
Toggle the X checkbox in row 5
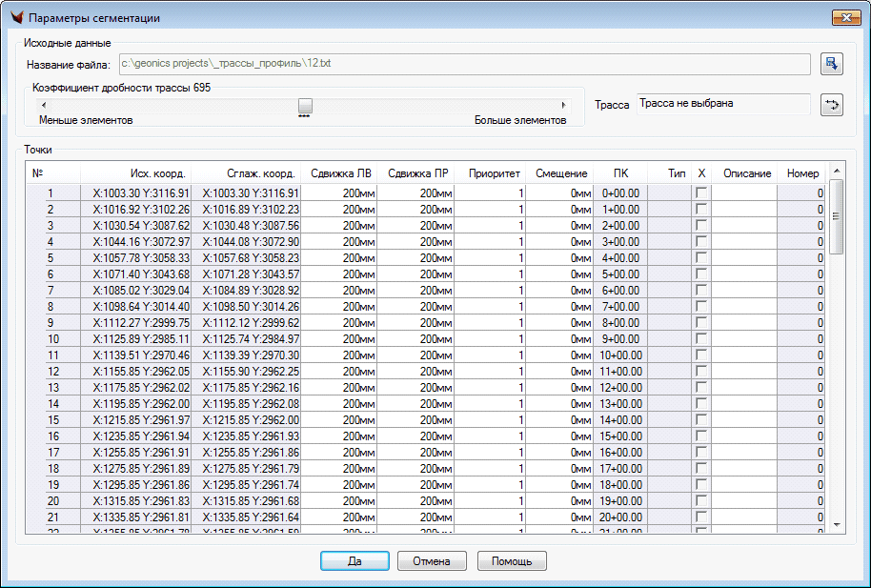[x=701, y=257]
